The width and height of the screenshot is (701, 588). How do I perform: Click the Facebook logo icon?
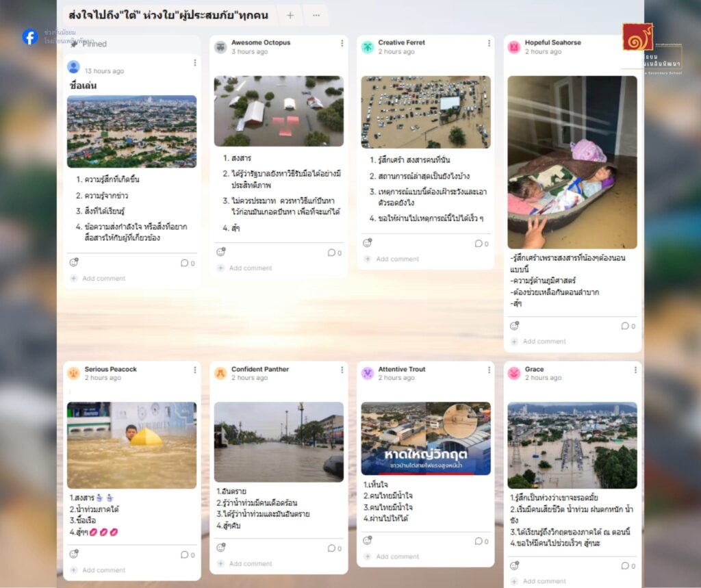pyautogui.click(x=29, y=37)
